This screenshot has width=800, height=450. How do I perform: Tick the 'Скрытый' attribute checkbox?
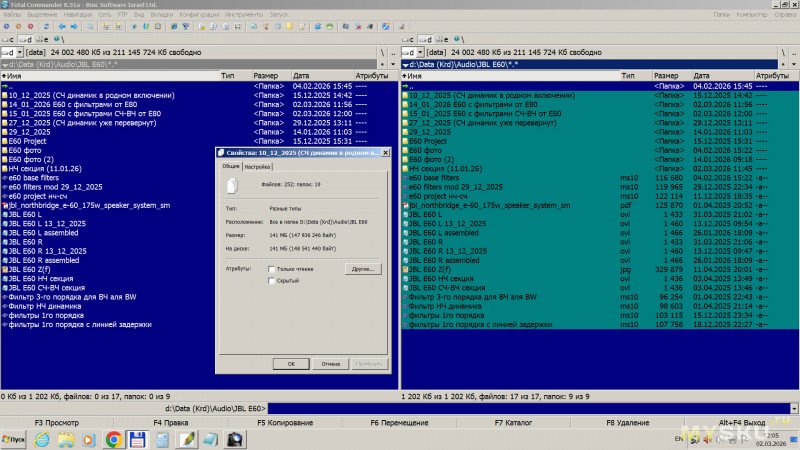pyautogui.click(x=272, y=282)
